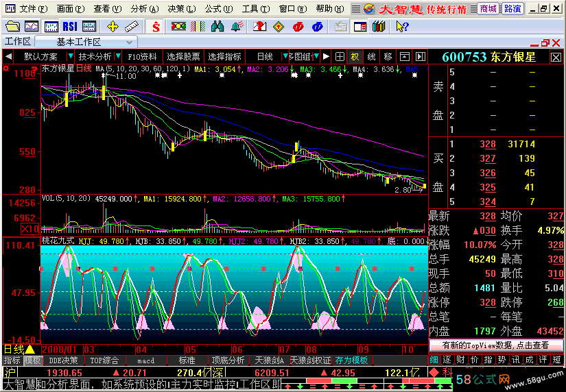Toggle the 线 drawing button
Screen dimensions: 566x392
(371, 57)
